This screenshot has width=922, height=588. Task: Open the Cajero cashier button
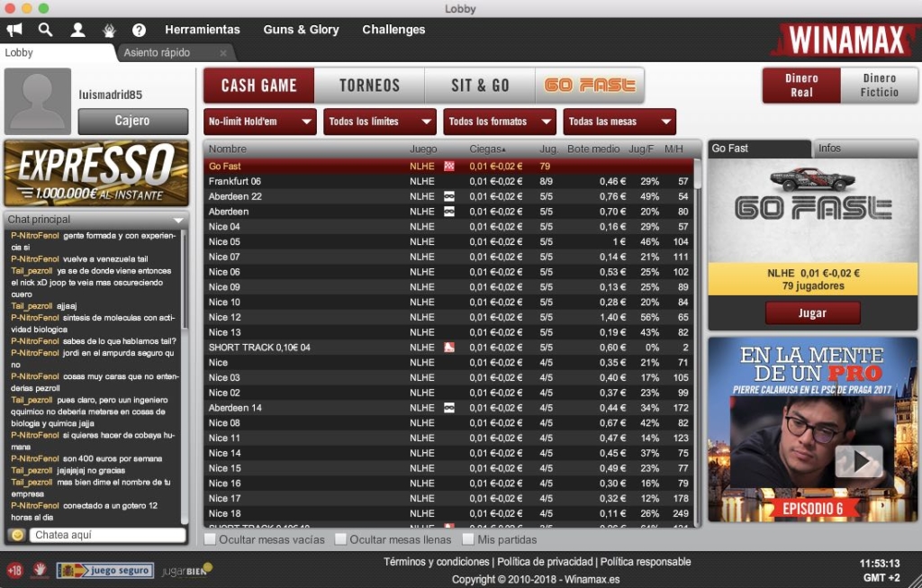tap(133, 121)
